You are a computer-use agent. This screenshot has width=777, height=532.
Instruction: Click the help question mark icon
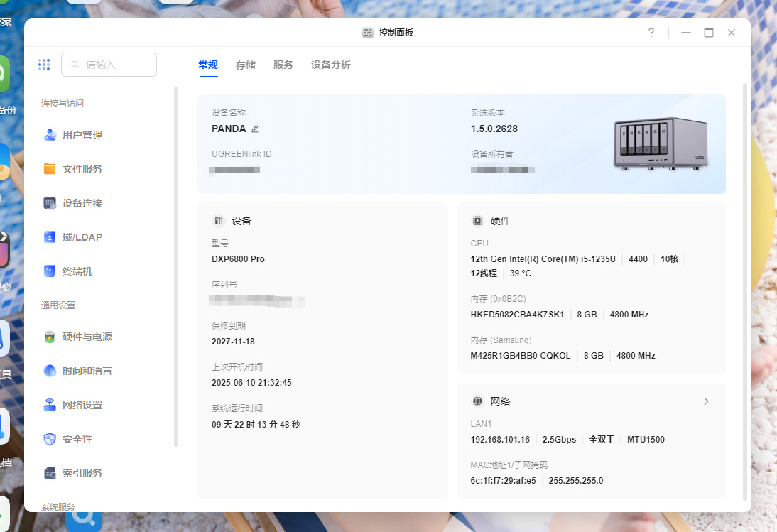point(651,33)
